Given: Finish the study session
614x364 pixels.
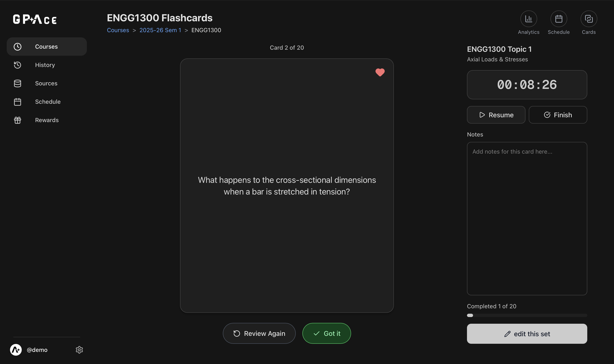Looking at the screenshot, I should (x=558, y=115).
